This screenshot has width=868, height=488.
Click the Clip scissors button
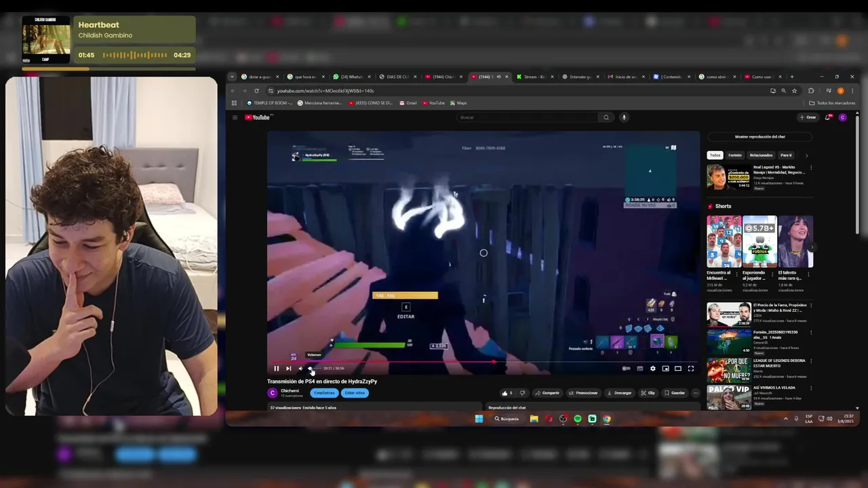[x=648, y=393]
